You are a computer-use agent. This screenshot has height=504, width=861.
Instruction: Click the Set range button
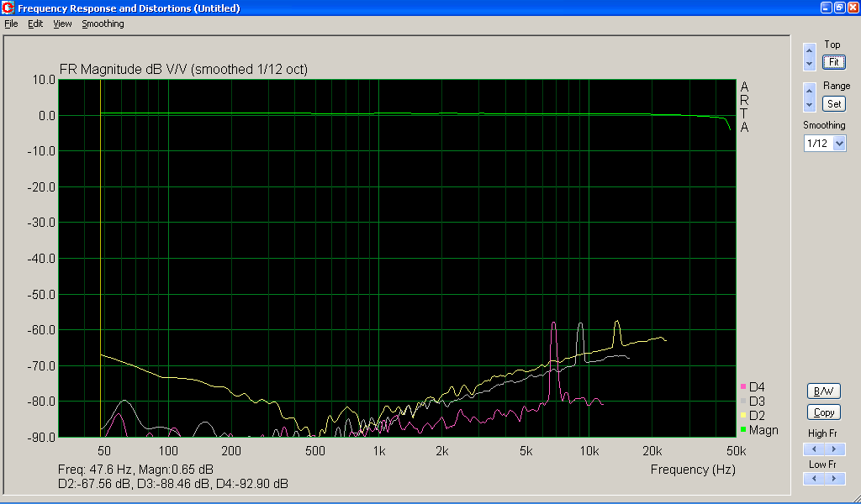pos(833,103)
